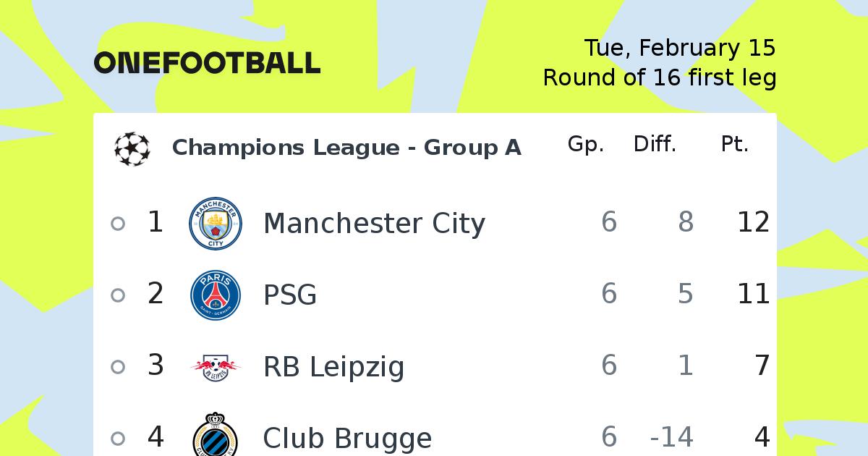The image size is (868, 456).
Task: Open the RB Leipzig team name
Action: coord(333,368)
